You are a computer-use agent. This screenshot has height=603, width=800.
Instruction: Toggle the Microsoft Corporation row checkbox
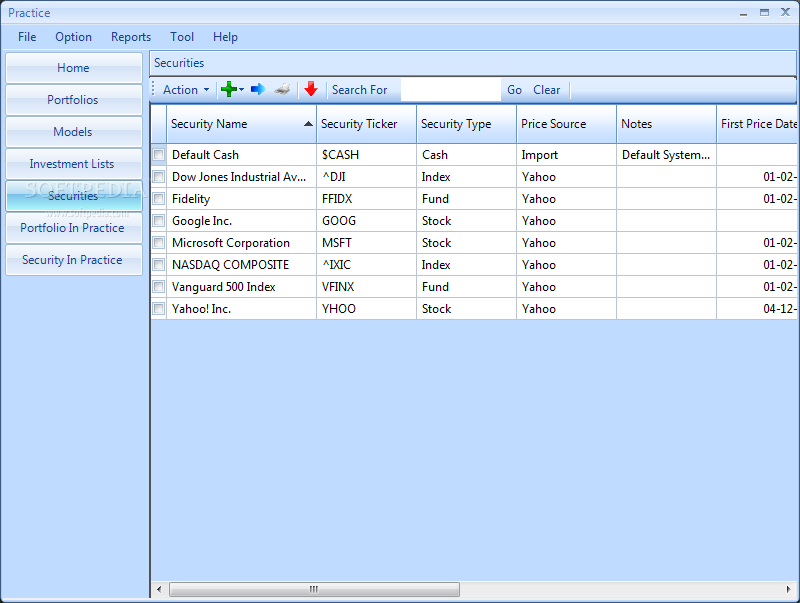pyautogui.click(x=159, y=242)
